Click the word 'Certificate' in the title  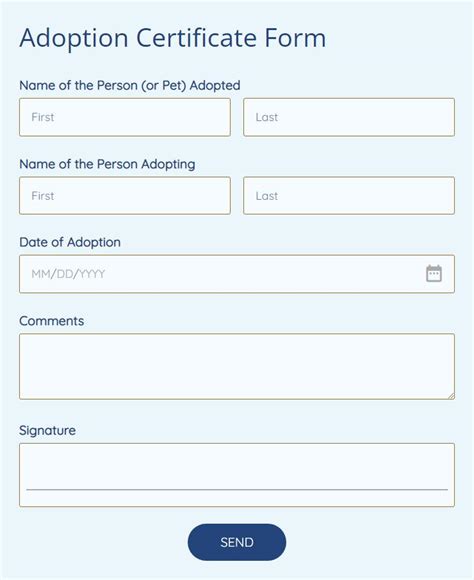[197, 38]
